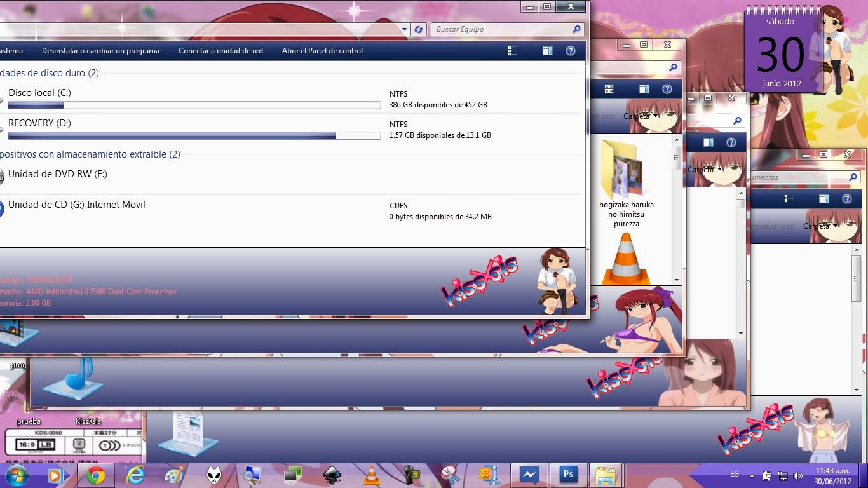Open help in the Equipo window
The width and height of the screenshot is (868, 488).
(571, 51)
